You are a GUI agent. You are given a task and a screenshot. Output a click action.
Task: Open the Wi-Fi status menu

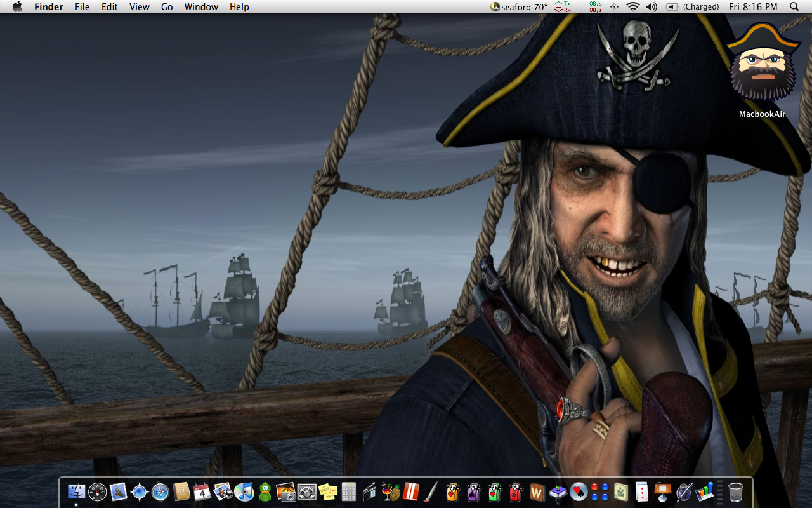pyautogui.click(x=632, y=7)
